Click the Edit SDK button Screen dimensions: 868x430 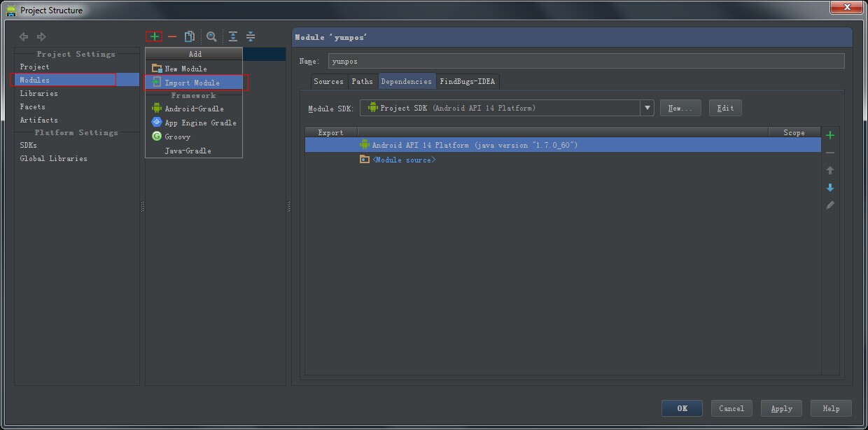tap(726, 108)
